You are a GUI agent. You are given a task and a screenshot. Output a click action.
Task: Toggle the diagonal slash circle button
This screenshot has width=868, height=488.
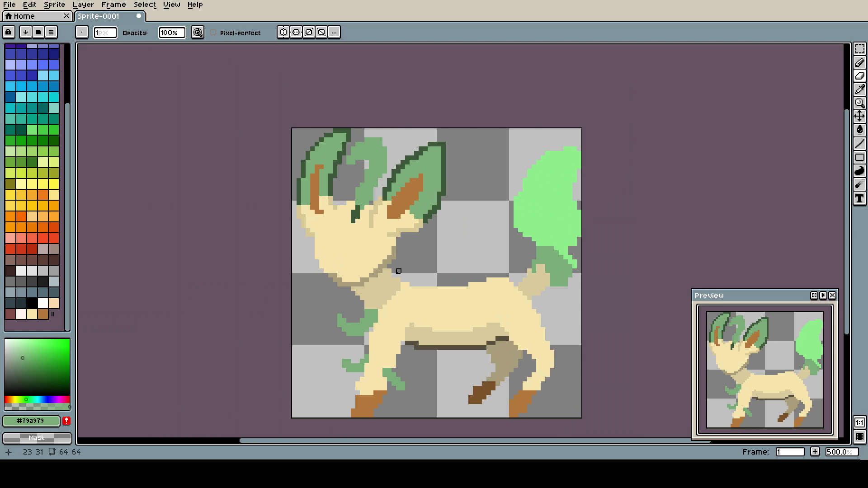tap(309, 32)
